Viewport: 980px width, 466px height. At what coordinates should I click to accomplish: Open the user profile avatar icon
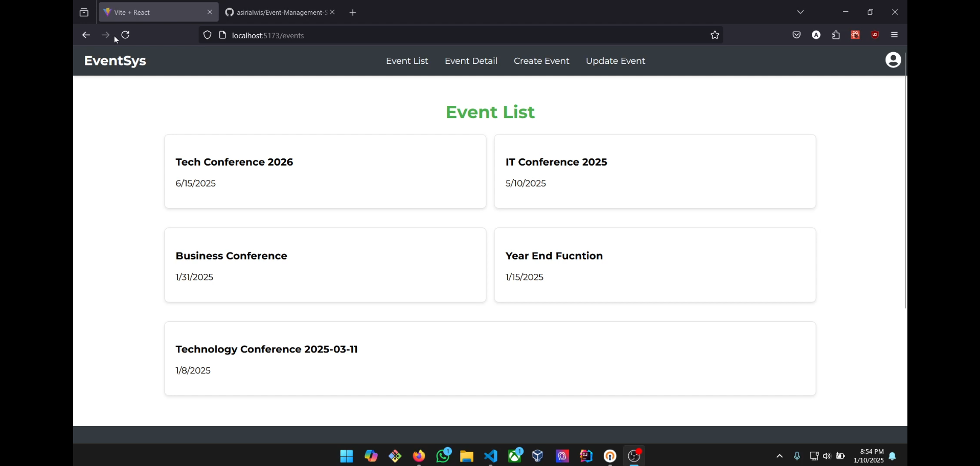[893, 60]
